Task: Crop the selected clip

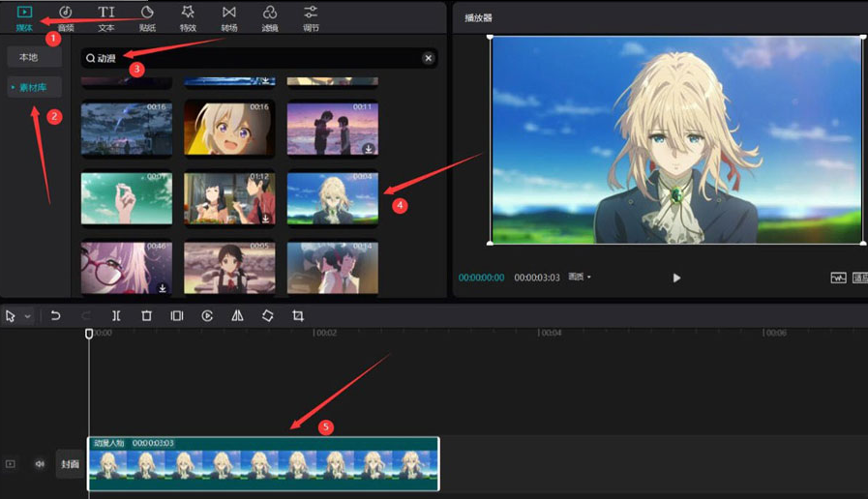Action: tap(298, 316)
